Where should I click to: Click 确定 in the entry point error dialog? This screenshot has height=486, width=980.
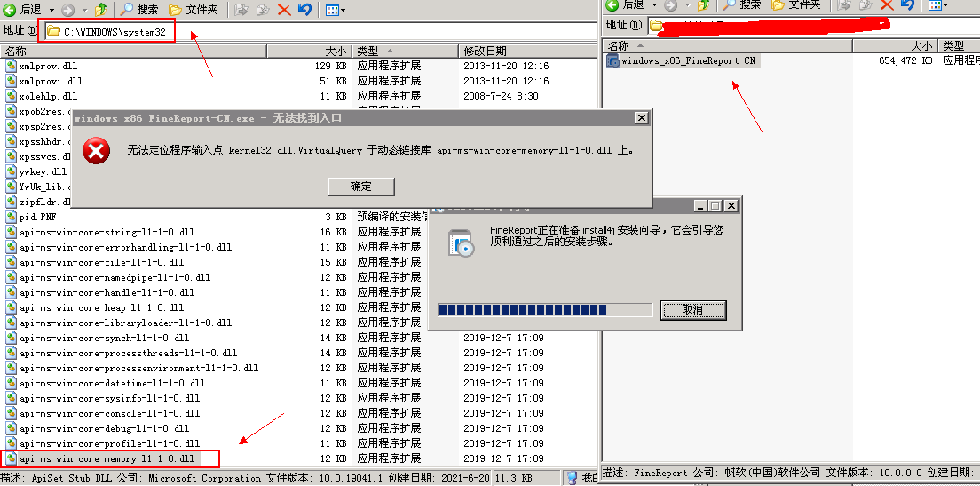pos(361,187)
